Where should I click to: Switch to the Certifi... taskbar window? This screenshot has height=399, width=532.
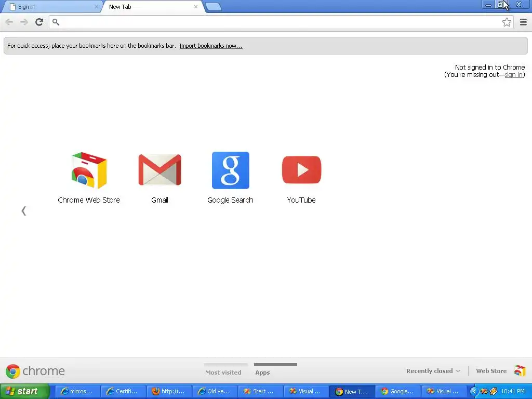coord(124,391)
